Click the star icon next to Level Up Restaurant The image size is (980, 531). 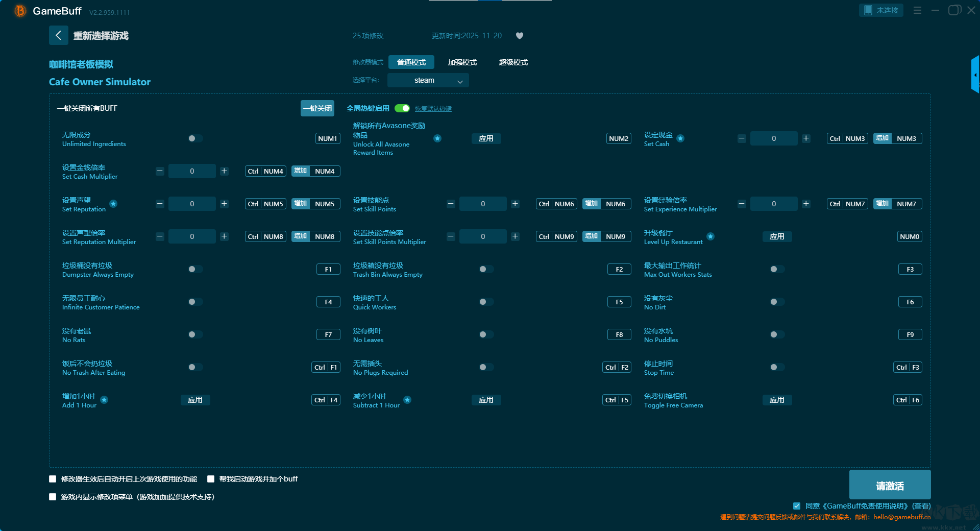[x=710, y=236]
